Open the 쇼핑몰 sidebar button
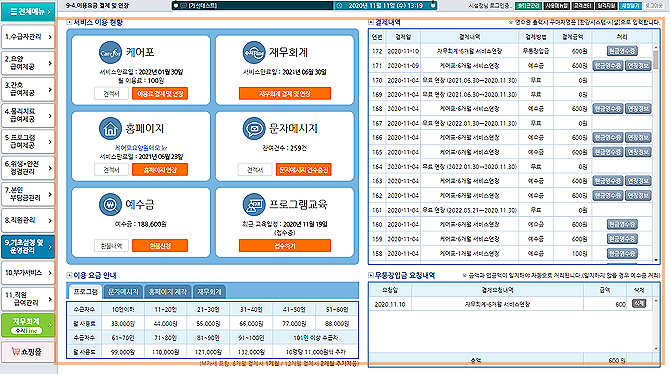 28,352
